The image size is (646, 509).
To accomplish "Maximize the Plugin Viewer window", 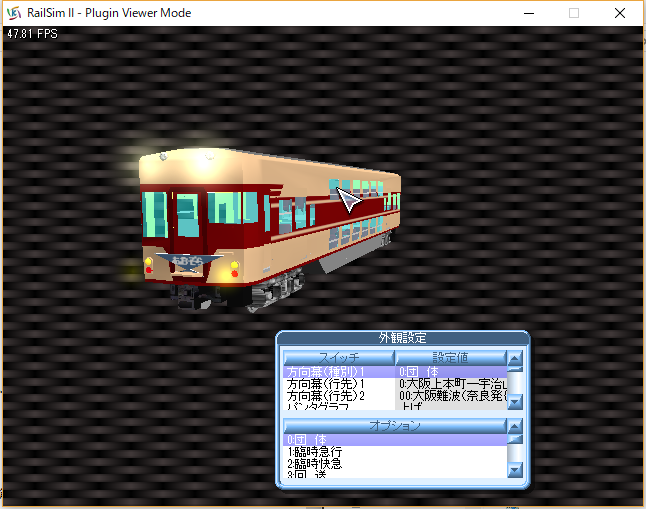I will [x=574, y=13].
